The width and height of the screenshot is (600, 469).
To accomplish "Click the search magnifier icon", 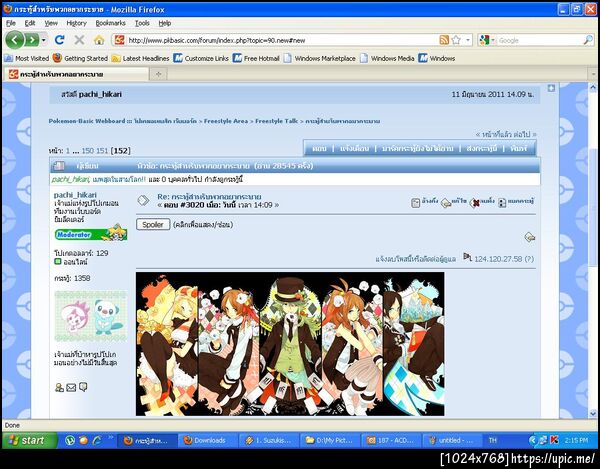I will tap(588, 40).
